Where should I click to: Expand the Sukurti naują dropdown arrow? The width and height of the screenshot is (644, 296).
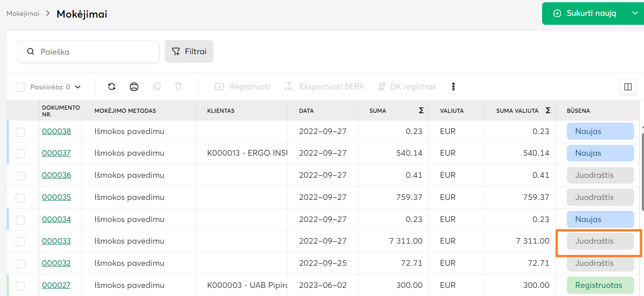tap(635, 14)
